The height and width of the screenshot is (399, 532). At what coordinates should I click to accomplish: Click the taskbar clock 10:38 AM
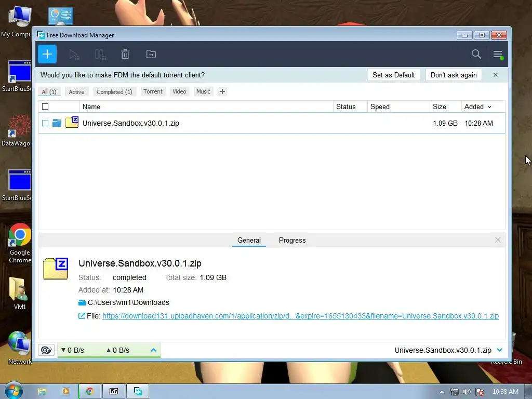tap(505, 392)
